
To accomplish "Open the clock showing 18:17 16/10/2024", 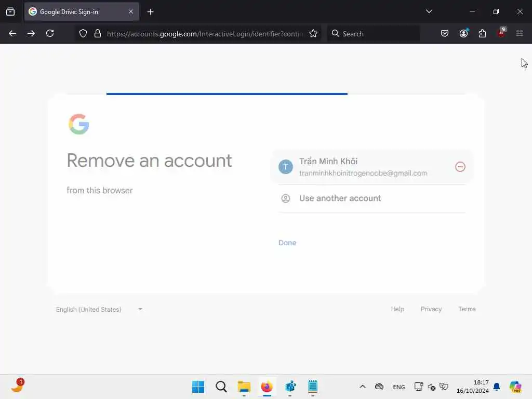I will point(473,387).
